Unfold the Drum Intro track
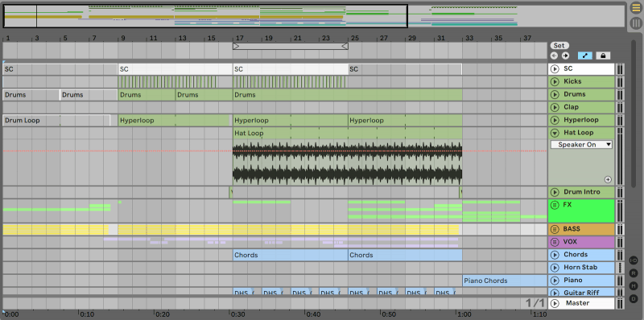 pos(555,192)
